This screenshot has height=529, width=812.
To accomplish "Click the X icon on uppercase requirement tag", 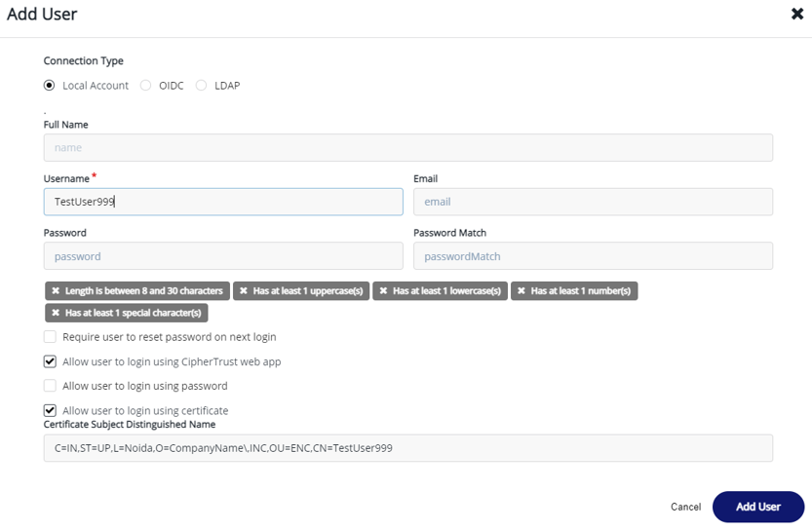I will pyautogui.click(x=244, y=291).
